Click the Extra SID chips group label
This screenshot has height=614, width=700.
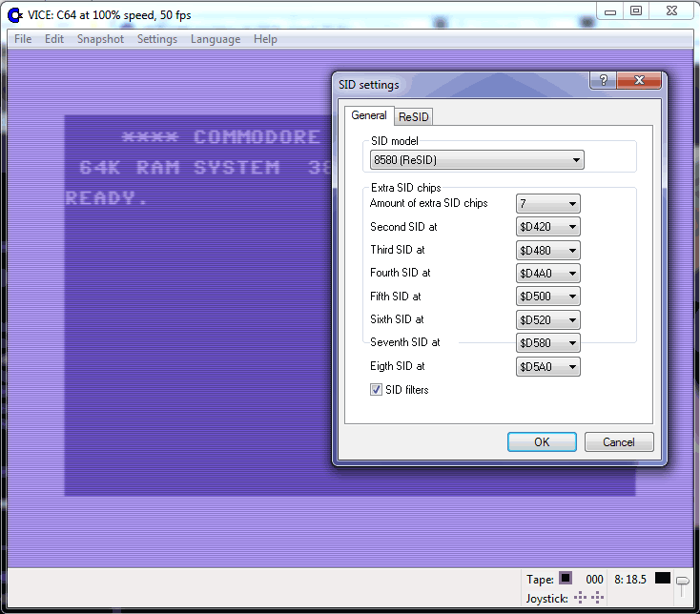pos(406,188)
